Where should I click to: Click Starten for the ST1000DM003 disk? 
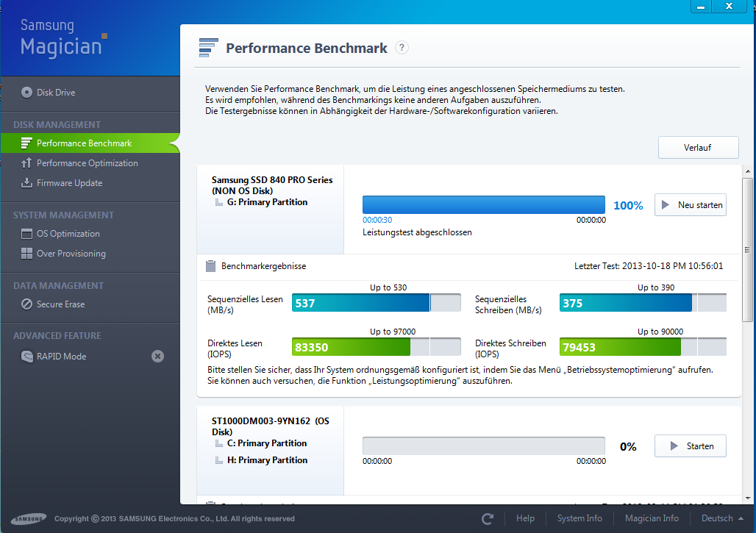pyautogui.click(x=691, y=446)
